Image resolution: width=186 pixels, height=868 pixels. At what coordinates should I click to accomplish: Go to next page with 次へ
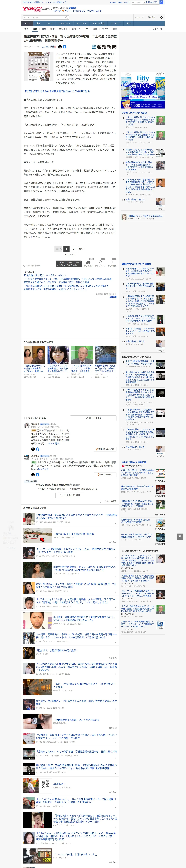(x=81, y=249)
